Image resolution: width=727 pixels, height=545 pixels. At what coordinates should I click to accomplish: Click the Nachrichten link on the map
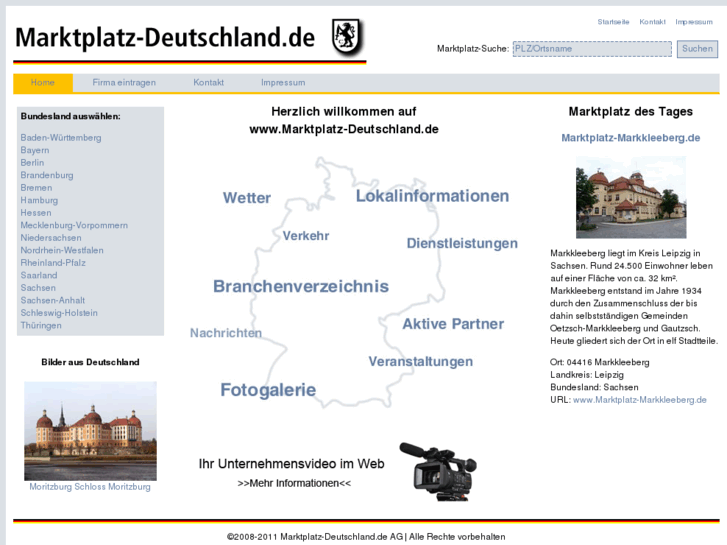point(226,333)
